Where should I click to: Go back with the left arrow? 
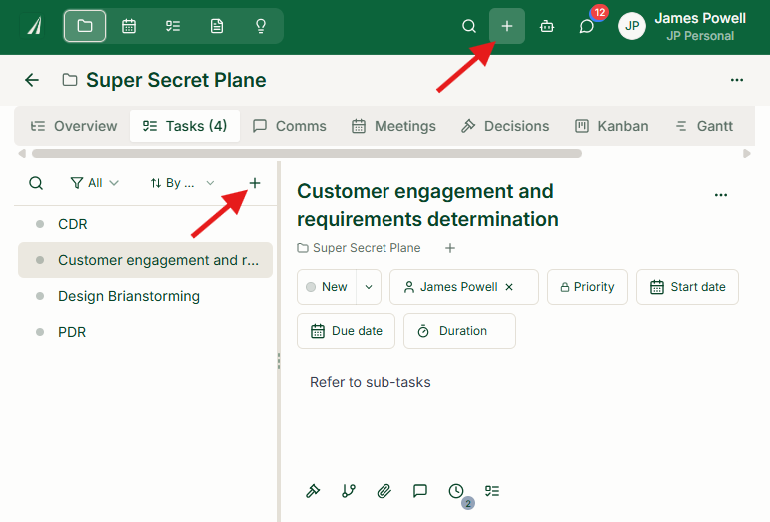click(x=32, y=80)
